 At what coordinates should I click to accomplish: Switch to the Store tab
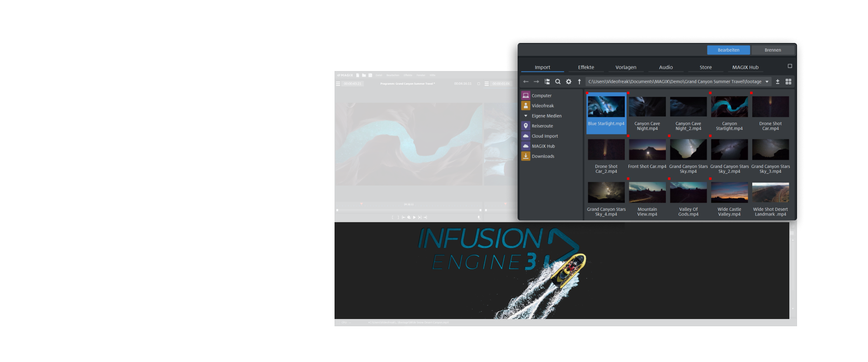(x=706, y=67)
